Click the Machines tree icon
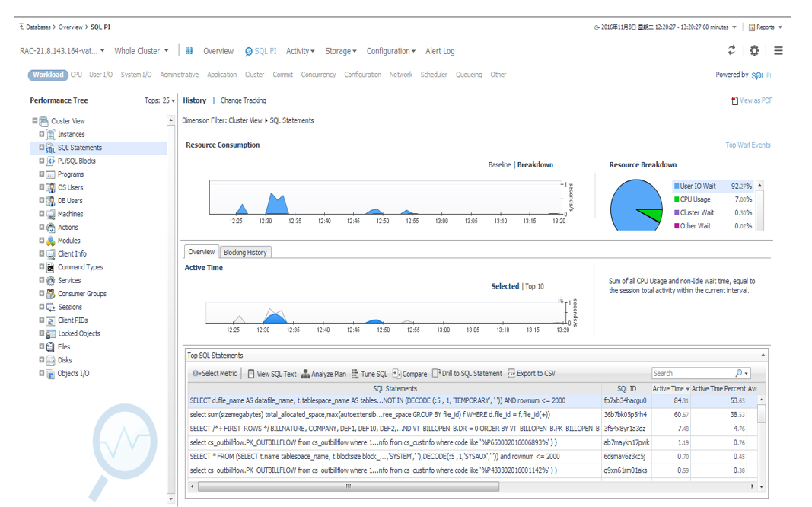The width and height of the screenshot is (812, 507). tap(50, 214)
